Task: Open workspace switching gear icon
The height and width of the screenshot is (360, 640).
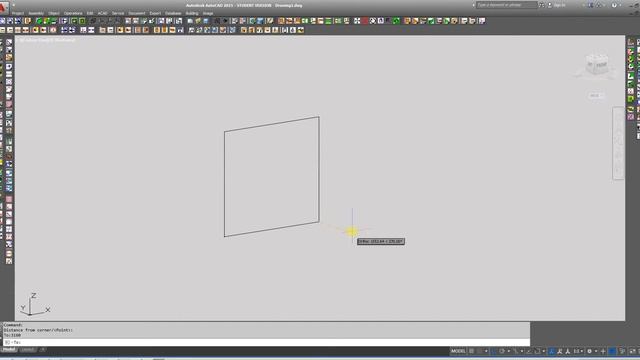Action: click(x=590, y=351)
